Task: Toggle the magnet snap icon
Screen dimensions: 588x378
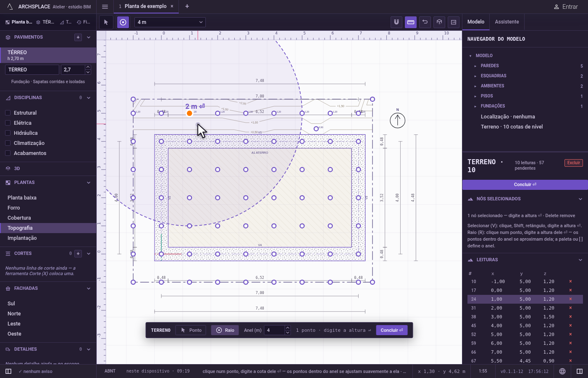Action: [x=396, y=22]
